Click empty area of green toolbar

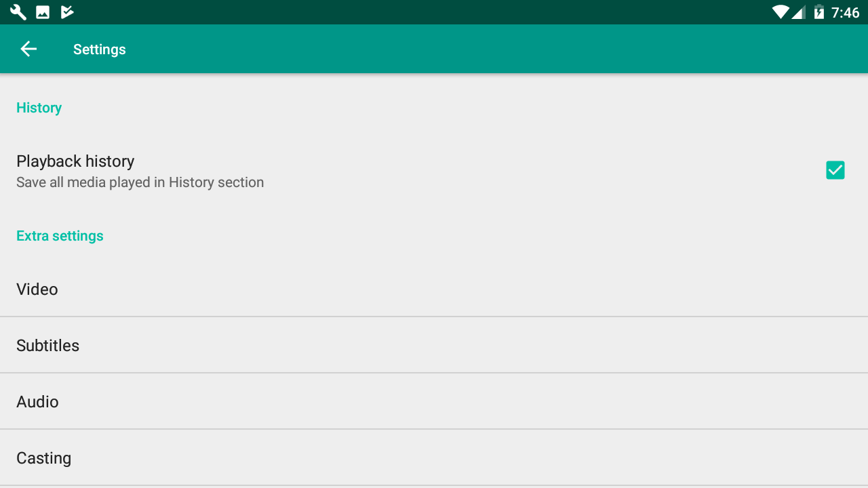[x=475, y=49]
